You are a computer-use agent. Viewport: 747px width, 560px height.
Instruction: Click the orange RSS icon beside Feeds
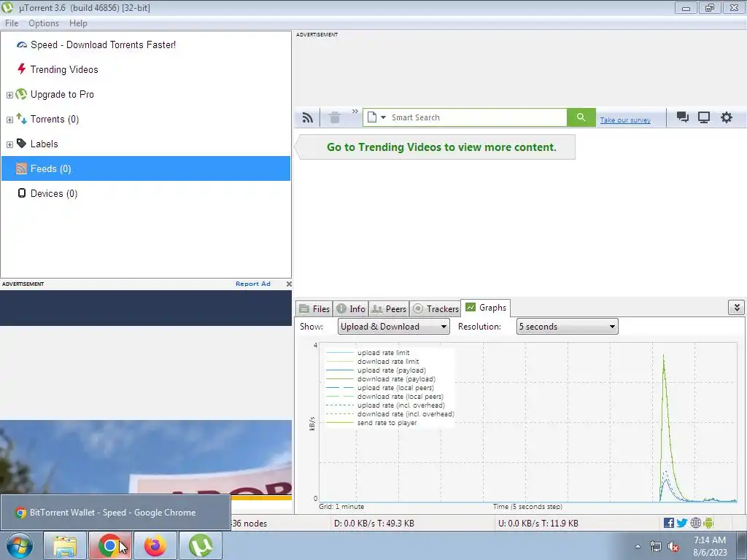[x=21, y=168]
